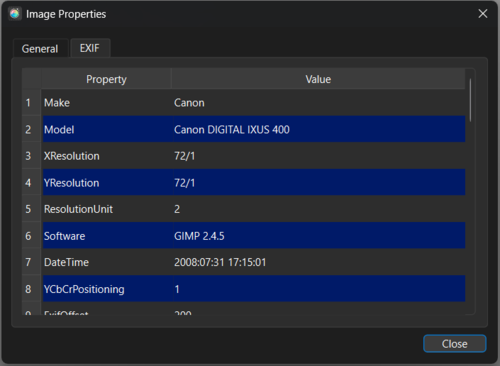The image size is (500, 366).
Task: Select the Make property cell
Action: [107, 103]
